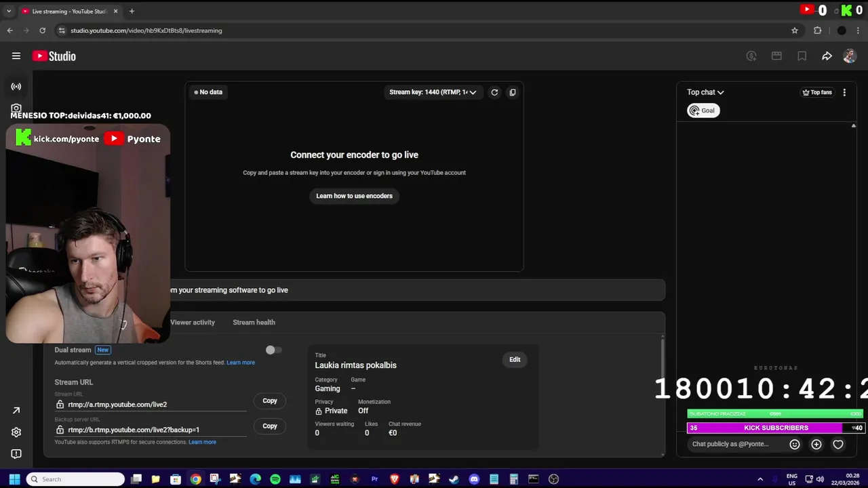Open the Discord taskbar icon
The height and width of the screenshot is (488, 868).
tap(474, 479)
